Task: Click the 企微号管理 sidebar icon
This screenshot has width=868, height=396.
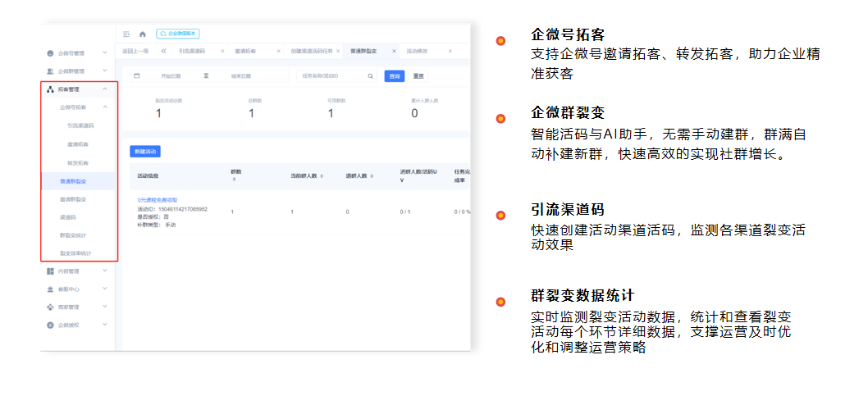Action: 51,53
